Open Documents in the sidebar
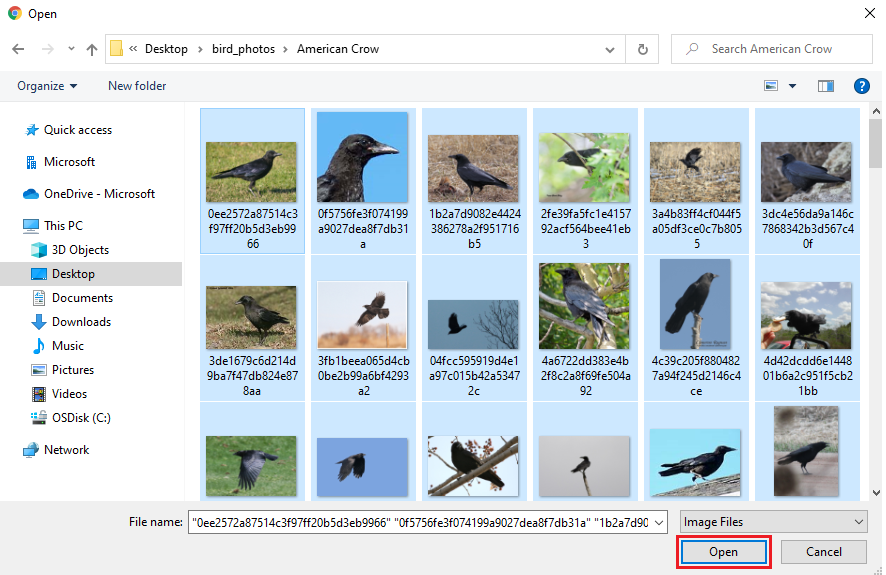This screenshot has height=575, width=886. pyautogui.click(x=72, y=298)
